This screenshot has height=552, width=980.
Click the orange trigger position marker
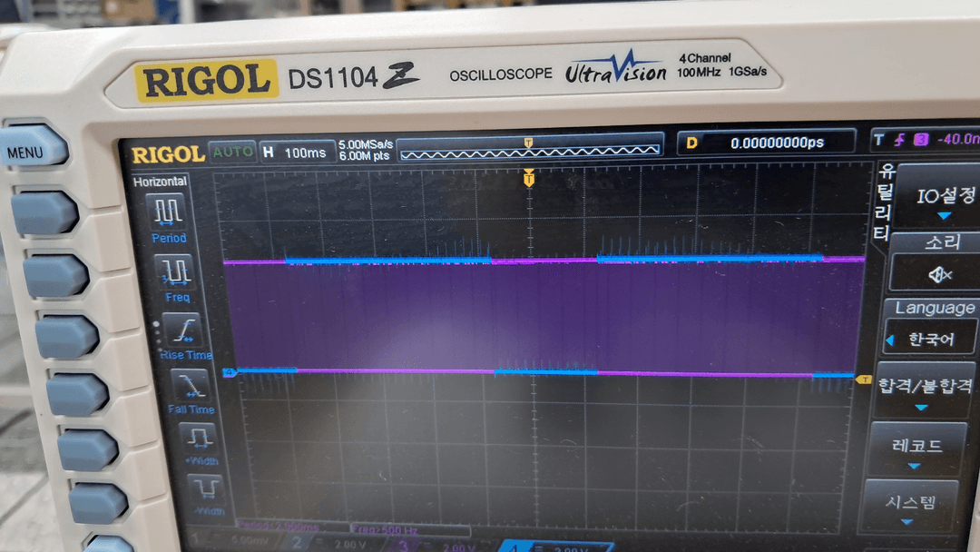point(529,178)
